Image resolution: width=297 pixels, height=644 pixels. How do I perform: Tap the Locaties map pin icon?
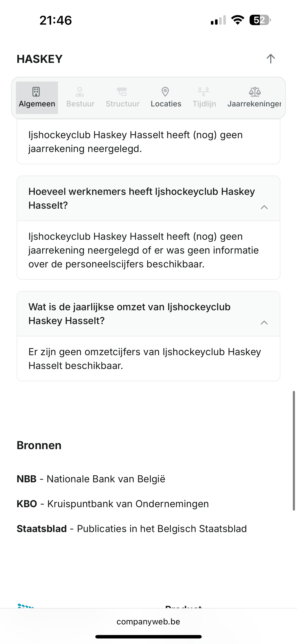click(165, 92)
